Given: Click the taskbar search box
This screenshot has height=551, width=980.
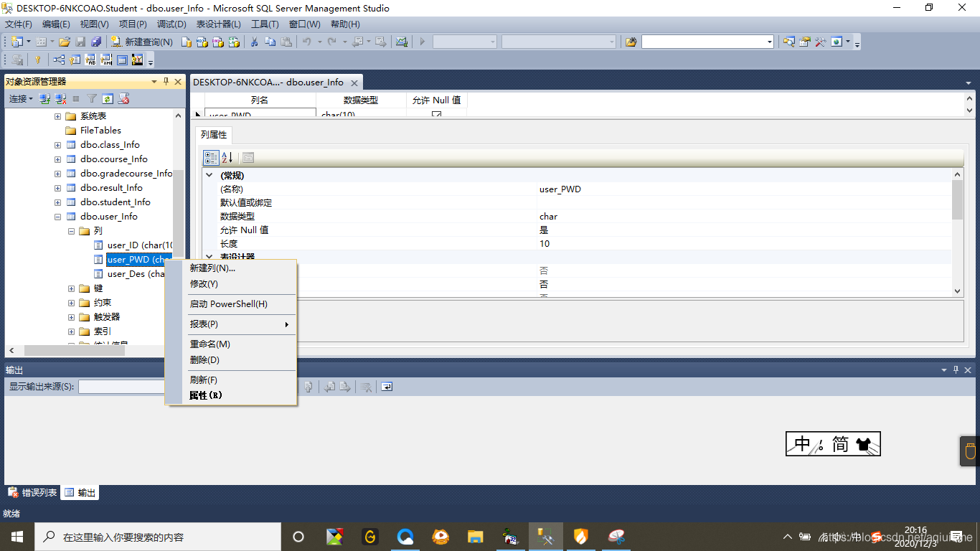Looking at the screenshot, I should 158,537.
